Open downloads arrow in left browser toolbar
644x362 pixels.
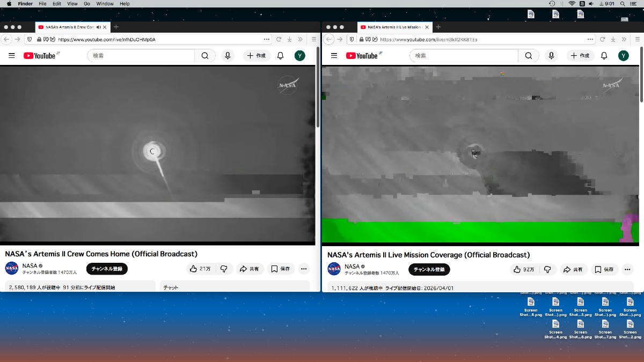point(289,39)
